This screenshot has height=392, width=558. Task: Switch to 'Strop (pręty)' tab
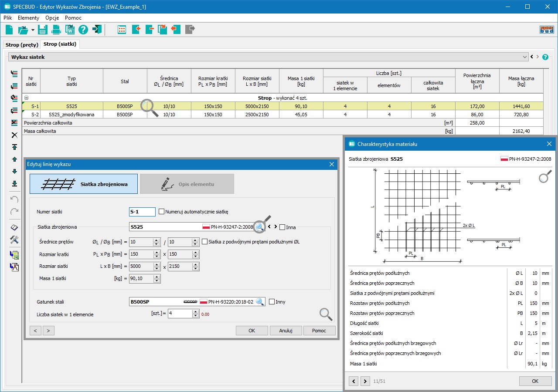22,45
